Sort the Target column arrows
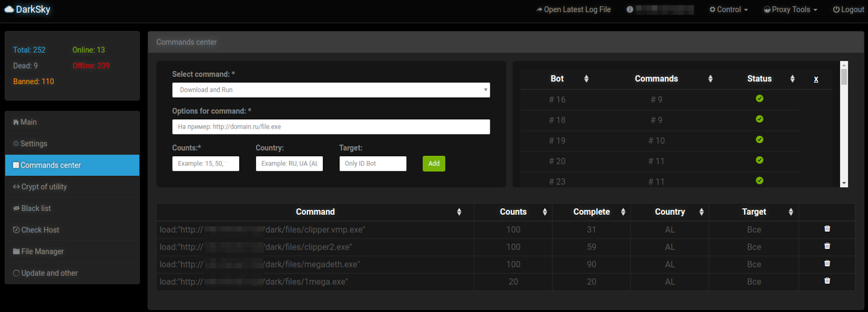This screenshot has height=312, width=868. (x=791, y=212)
